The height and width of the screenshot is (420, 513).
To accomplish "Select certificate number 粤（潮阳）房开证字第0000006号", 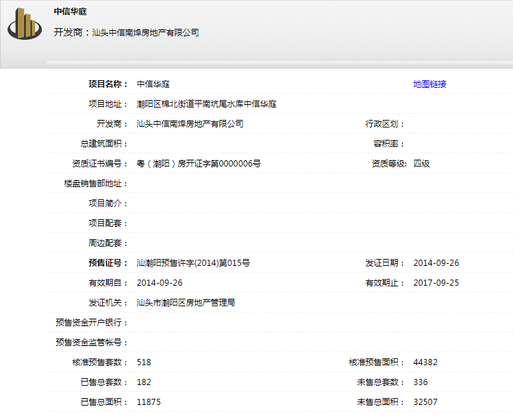I will tap(199, 164).
